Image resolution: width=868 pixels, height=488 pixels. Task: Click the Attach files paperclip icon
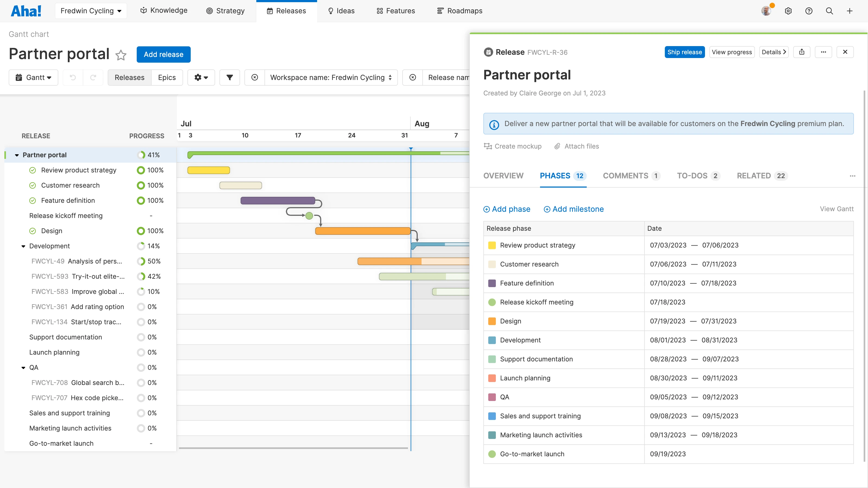557,146
